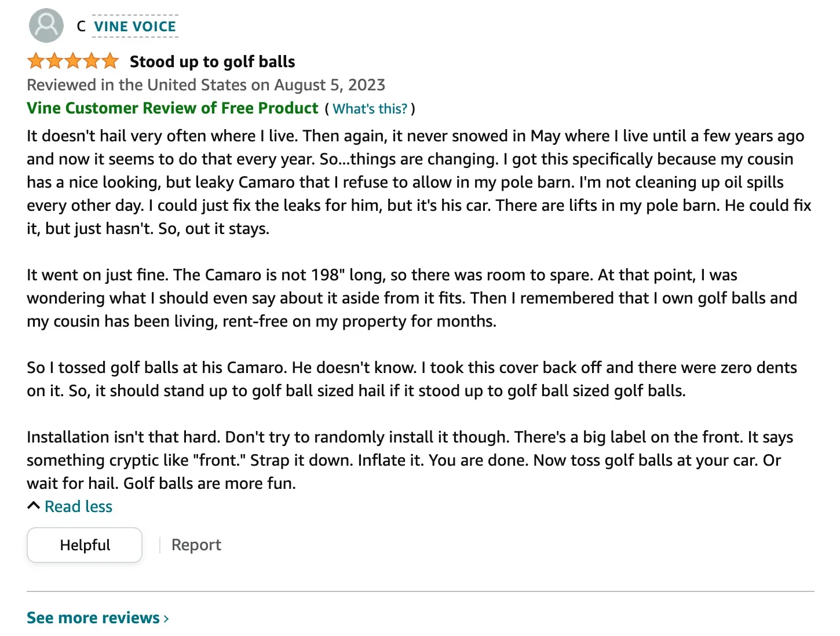The image size is (840, 636).
Task: Click the "What's this?" link
Action: (370, 109)
